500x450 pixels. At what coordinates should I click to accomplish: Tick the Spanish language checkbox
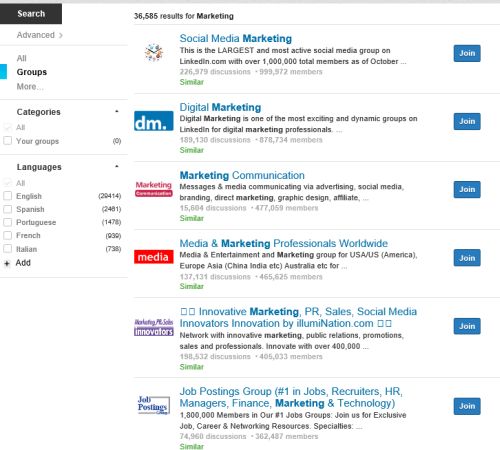(x=7, y=209)
